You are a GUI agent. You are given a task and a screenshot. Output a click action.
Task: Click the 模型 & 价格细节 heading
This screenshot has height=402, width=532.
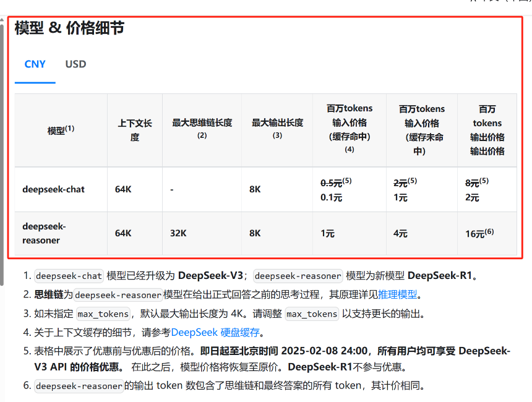[69, 28]
